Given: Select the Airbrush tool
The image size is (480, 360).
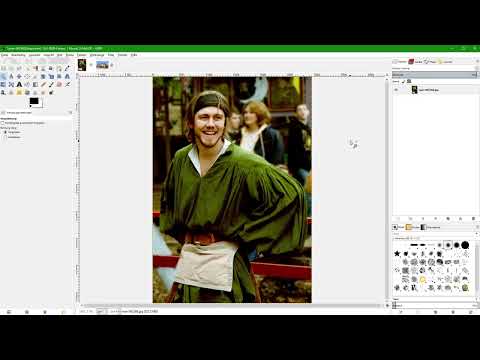Looking at the screenshot, I should [67, 84].
